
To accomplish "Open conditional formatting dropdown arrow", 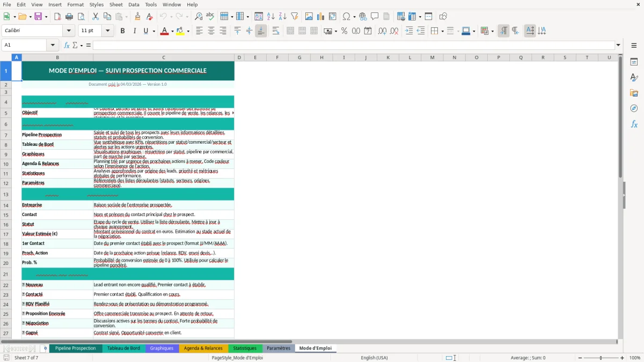I will pos(492,31).
